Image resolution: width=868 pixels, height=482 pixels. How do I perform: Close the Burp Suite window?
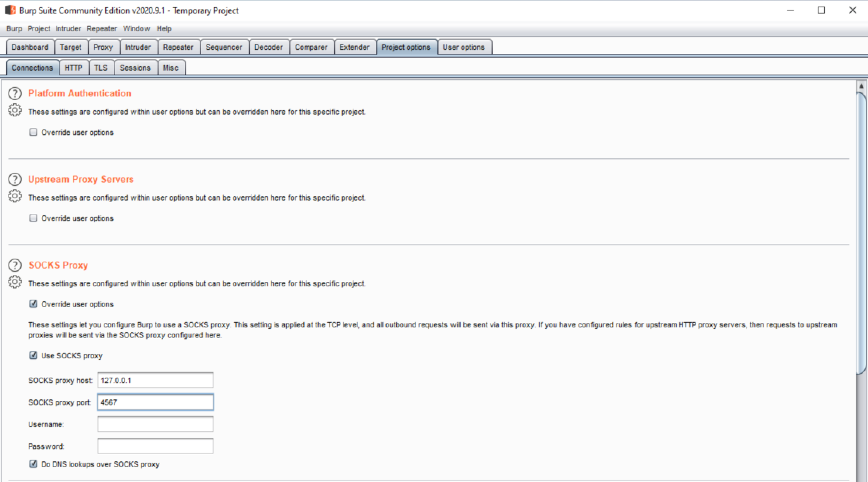click(x=853, y=10)
